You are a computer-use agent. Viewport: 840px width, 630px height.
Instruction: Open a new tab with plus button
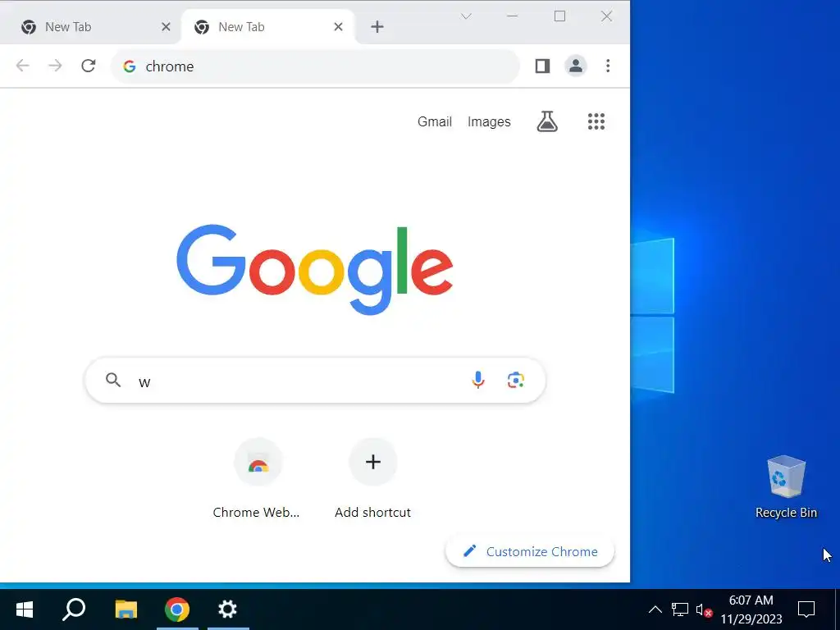click(x=377, y=27)
